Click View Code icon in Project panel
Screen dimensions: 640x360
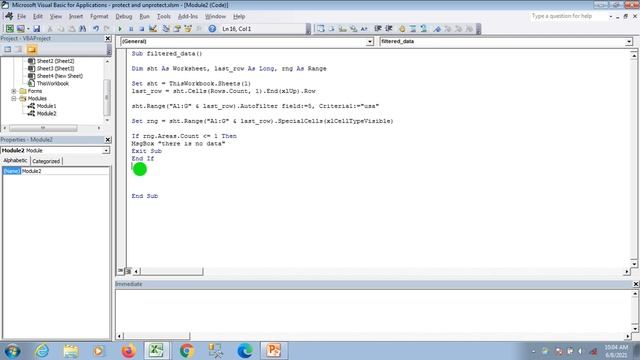tap(8, 49)
